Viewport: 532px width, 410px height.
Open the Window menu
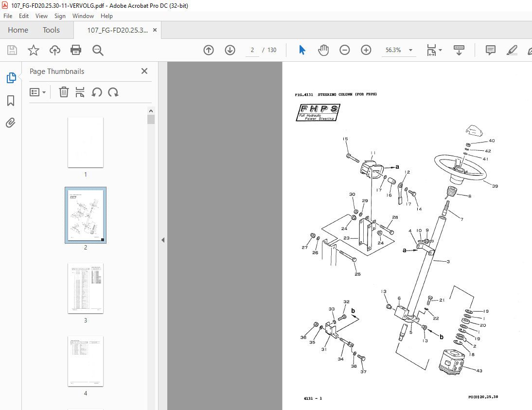point(83,16)
